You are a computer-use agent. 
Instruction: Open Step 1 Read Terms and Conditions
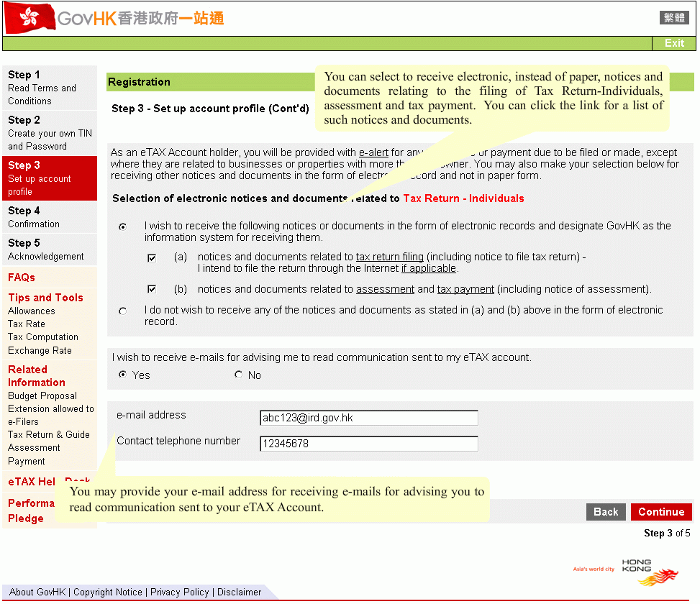(50, 88)
